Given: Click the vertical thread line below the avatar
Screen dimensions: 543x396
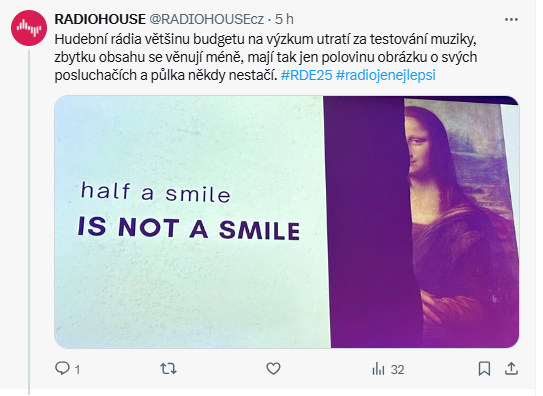Looking at the screenshot, I should pos(29,222).
